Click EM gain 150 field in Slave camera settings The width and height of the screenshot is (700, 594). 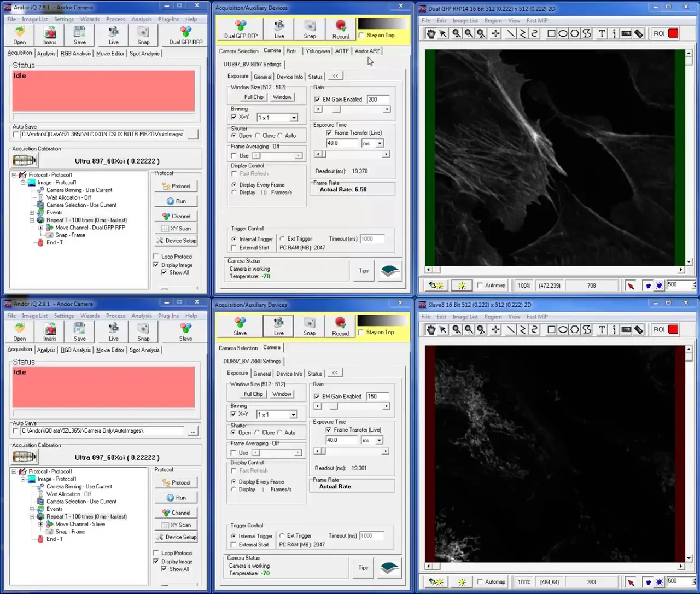pyautogui.click(x=377, y=397)
